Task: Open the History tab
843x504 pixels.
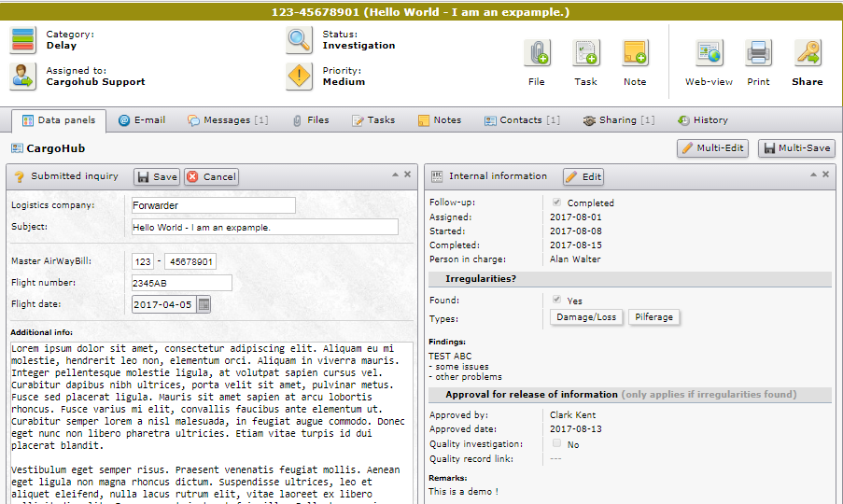Action: (x=702, y=120)
